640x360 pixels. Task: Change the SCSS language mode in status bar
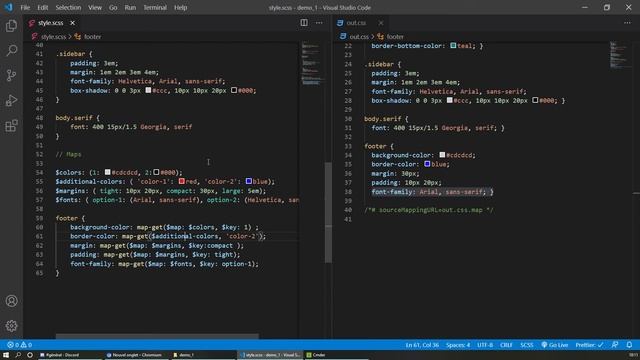527,345
